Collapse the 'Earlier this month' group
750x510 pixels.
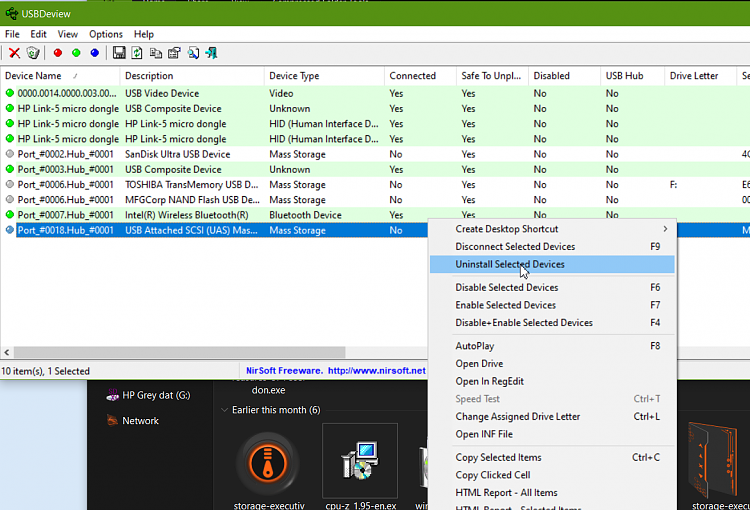pyautogui.click(x=223, y=410)
